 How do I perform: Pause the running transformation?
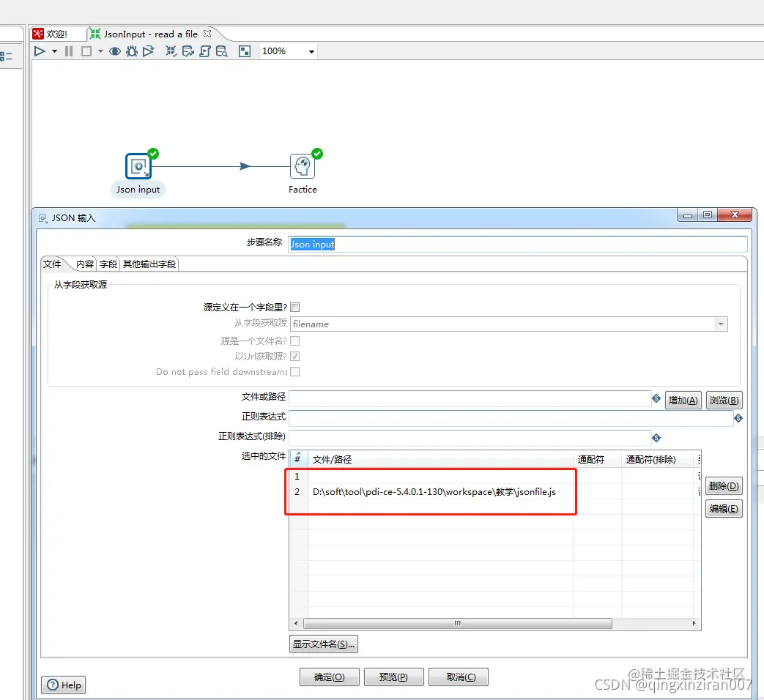click(69, 51)
